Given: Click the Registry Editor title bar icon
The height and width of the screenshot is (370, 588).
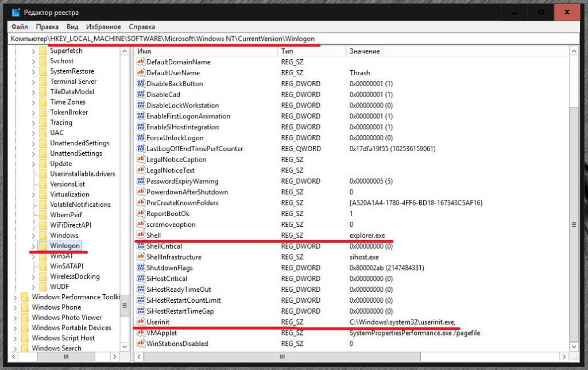Looking at the screenshot, I should click(16, 13).
